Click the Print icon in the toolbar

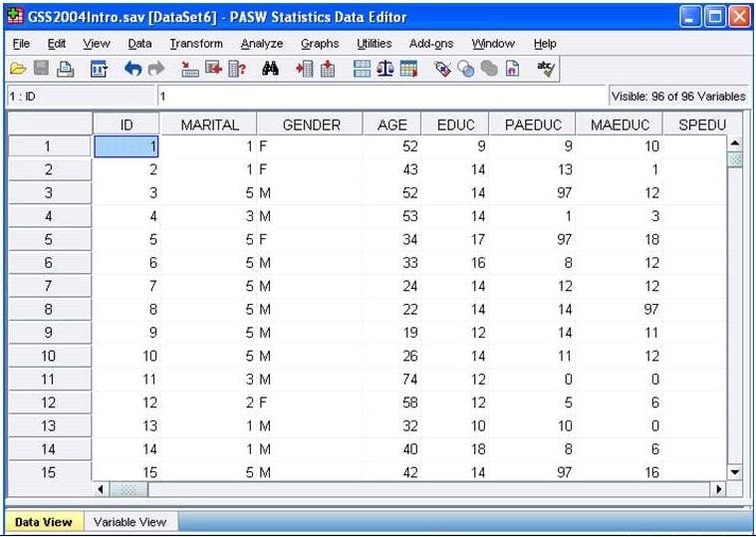[x=65, y=69]
